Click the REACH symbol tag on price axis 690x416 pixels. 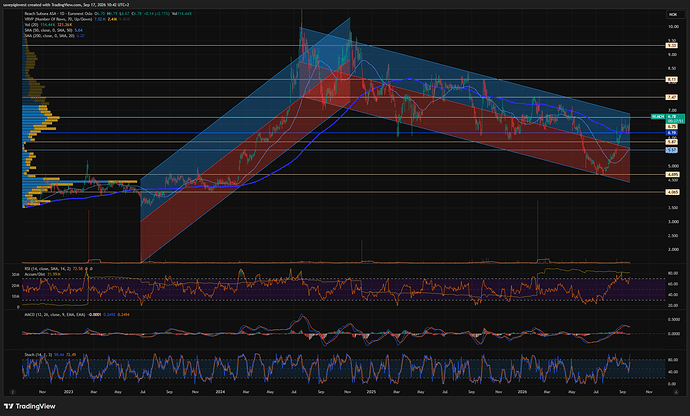(657, 117)
